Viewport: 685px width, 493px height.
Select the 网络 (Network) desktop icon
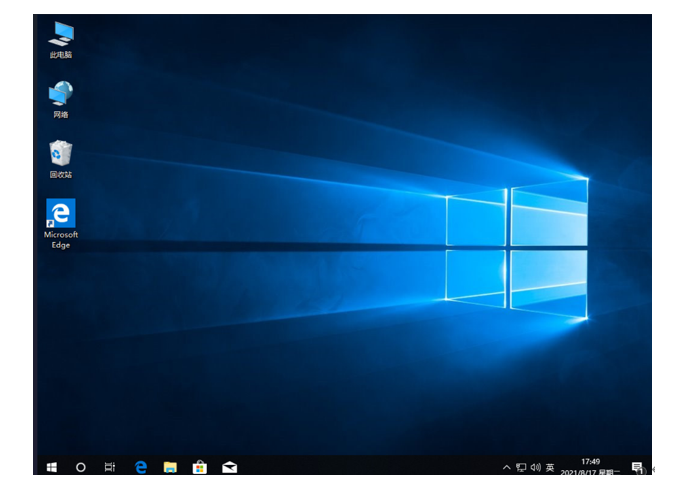click(61, 97)
